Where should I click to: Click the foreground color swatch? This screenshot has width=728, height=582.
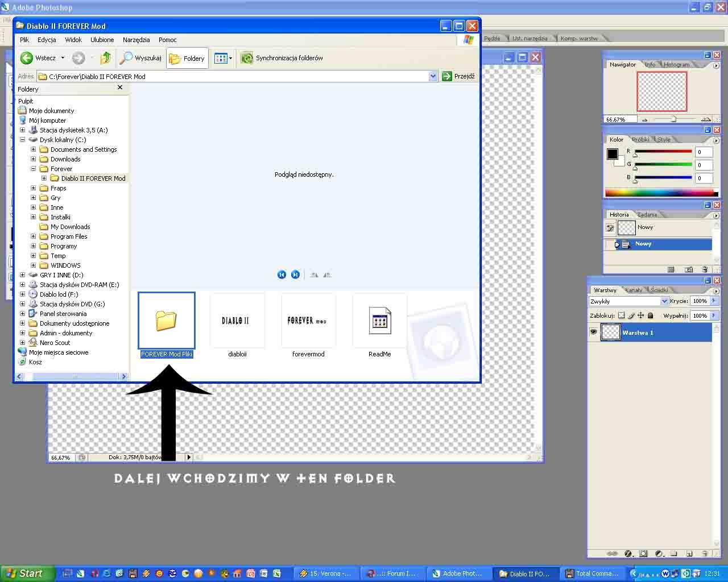tap(612, 153)
